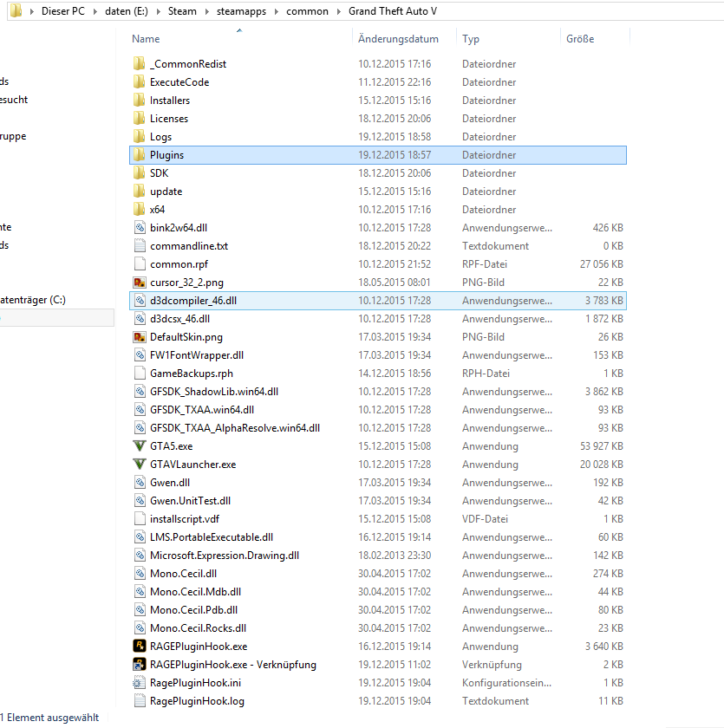Click the Mono.Cecil.dll file icon
This screenshot has height=728, width=724.
click(140, 574)
